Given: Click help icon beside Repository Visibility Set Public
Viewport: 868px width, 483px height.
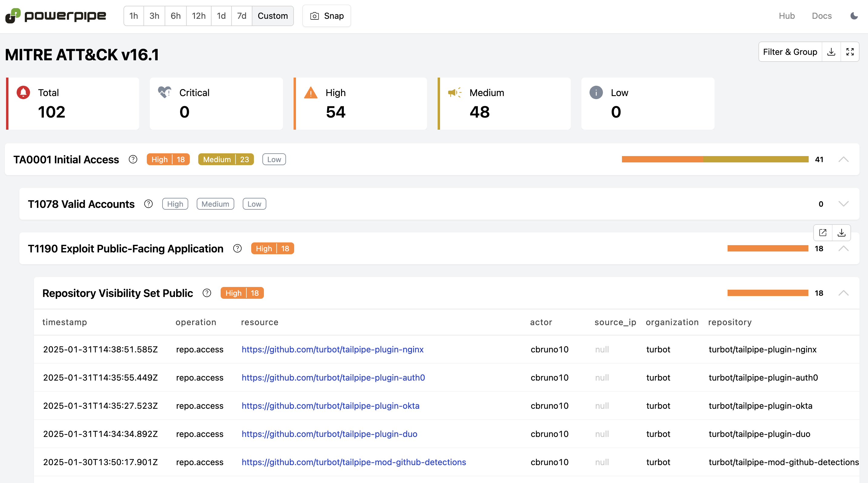Looking at the screenshot, I should (x=207, y=293).
